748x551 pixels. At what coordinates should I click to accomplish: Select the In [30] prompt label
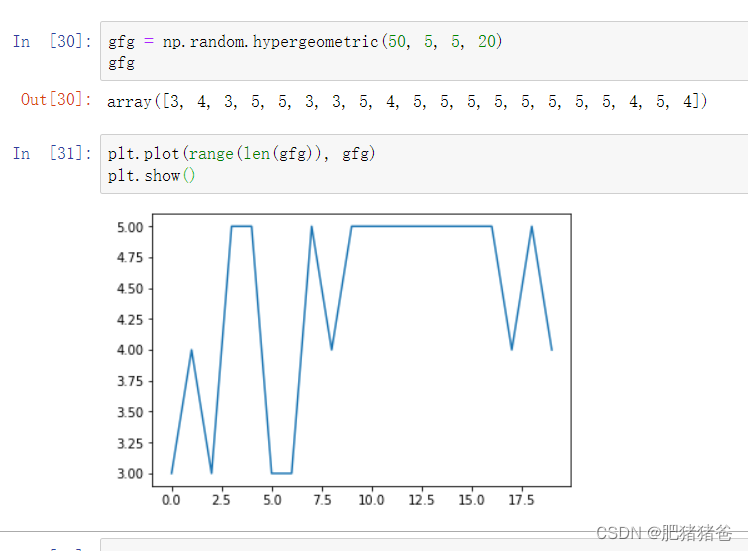tap(52, 42)
